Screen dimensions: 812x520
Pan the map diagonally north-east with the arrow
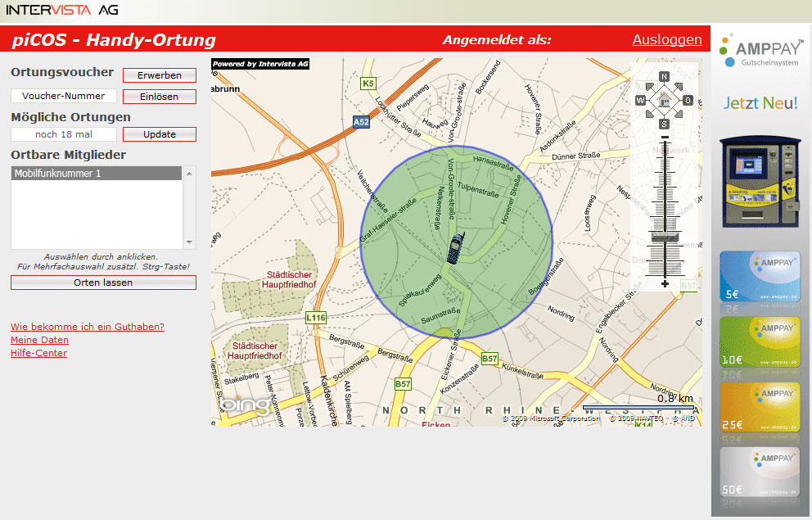[x=679, y=86]
